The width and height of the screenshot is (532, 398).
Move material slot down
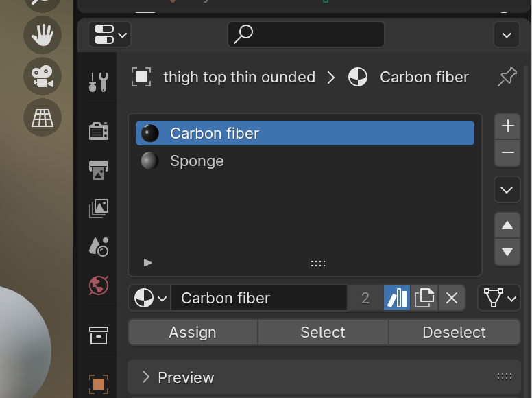pos(507,252)
